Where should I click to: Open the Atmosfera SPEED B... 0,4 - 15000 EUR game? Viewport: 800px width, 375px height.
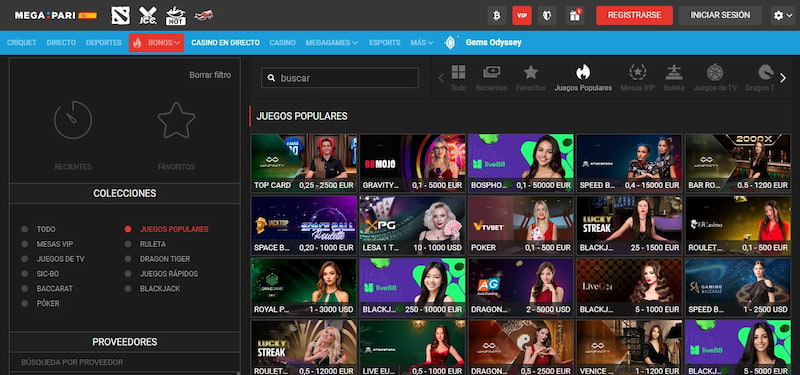pyautogui.click(x=630, y=163)
